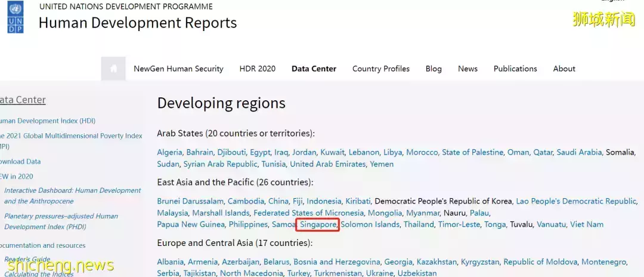Open the Saudi Arabia link

(x=579, y=152)
